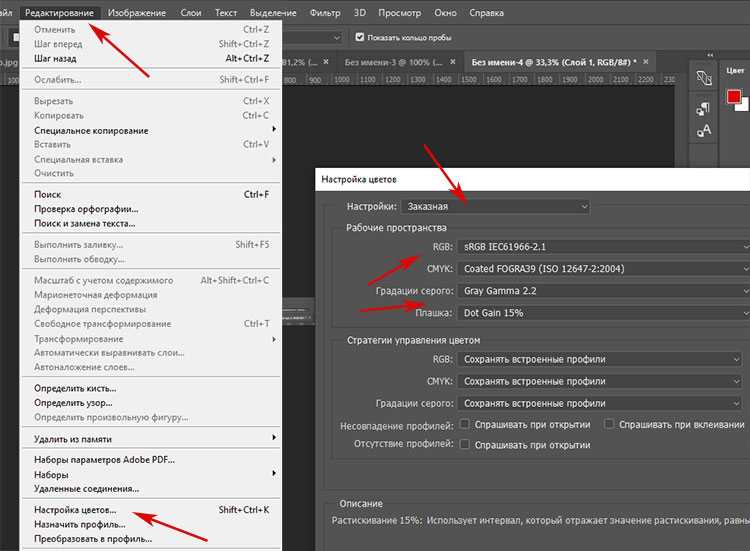
Task: Click the red foreground color swatch
Action: 733,97
